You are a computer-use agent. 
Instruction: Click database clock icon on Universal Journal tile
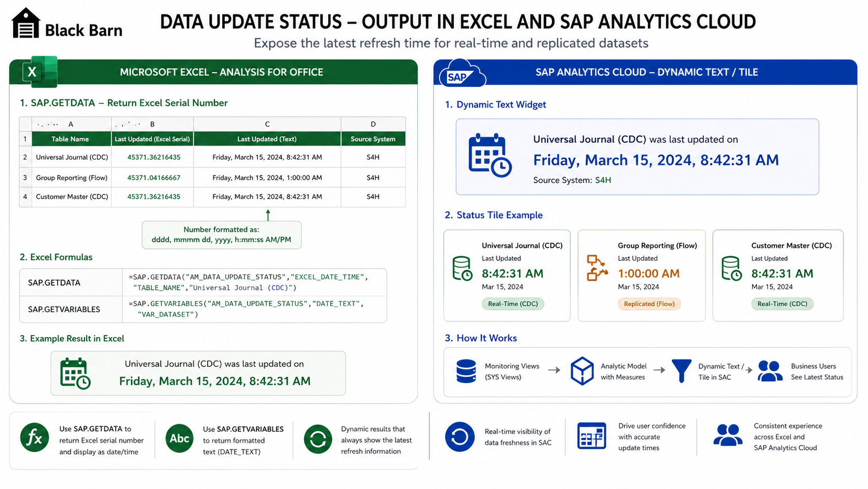pyautogui.click(x=462, y=268)
